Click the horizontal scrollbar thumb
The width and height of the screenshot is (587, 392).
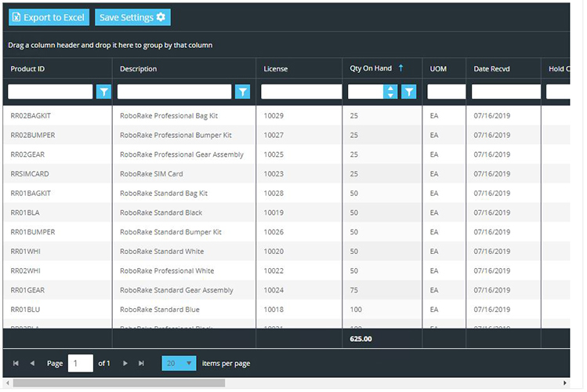pyautogui.click(x=119, y=383)
